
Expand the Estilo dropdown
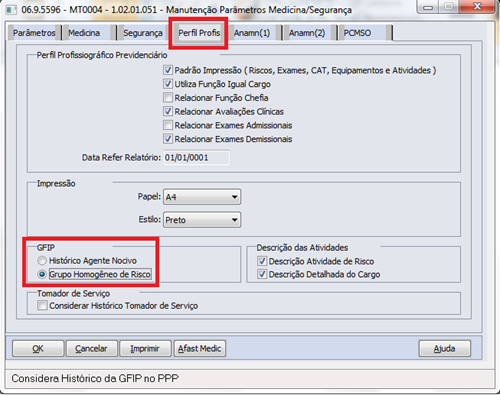pyautogui.click(x=202, y=220)
